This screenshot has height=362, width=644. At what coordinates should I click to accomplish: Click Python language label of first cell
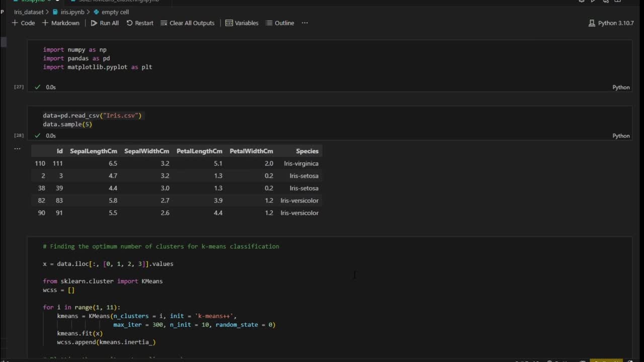(x=621, y=87)
